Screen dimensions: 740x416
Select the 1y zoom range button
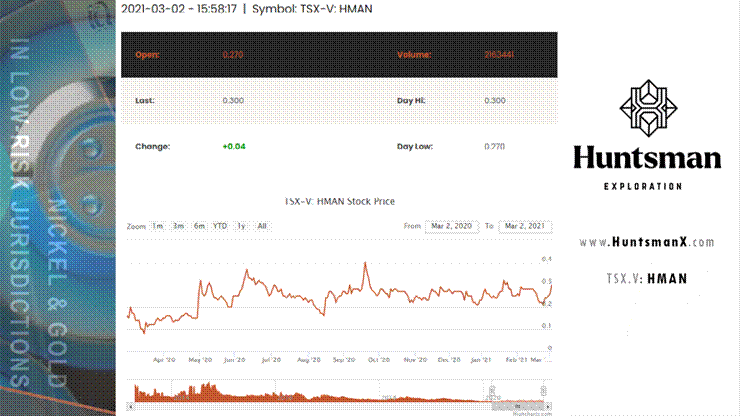point(241,226)
